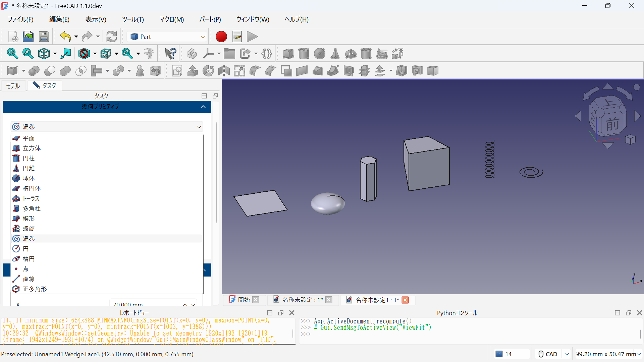
Task: Click the Fit All zoom icon
Action: coord(12,54)
